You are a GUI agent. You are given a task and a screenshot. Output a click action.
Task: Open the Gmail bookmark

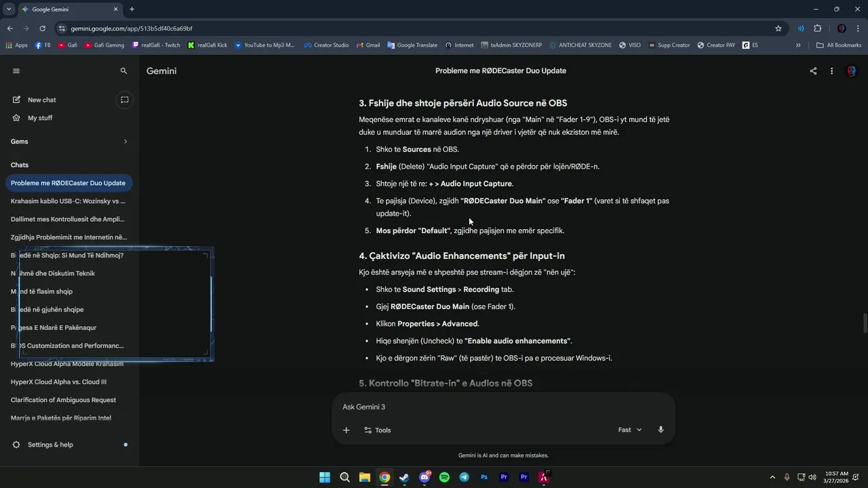(x=368, y=45)
